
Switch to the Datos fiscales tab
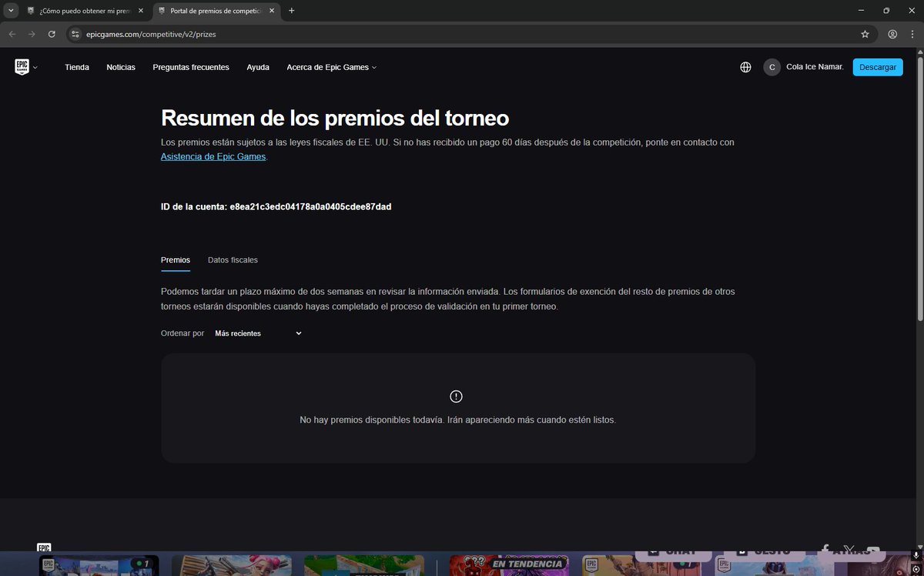[x=233, y=260]
